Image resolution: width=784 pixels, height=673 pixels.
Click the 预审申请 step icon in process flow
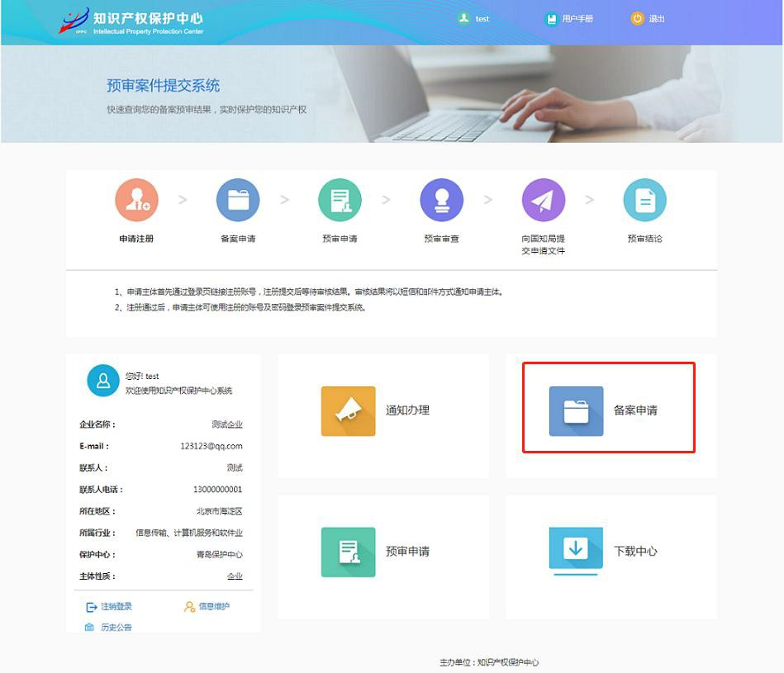point(340,199)
